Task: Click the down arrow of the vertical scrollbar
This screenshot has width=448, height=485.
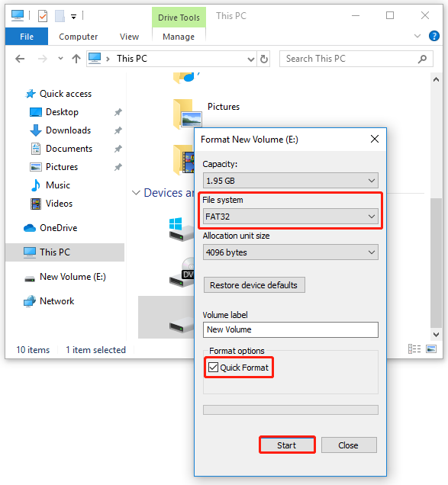Action: click(x=436, y=334)
